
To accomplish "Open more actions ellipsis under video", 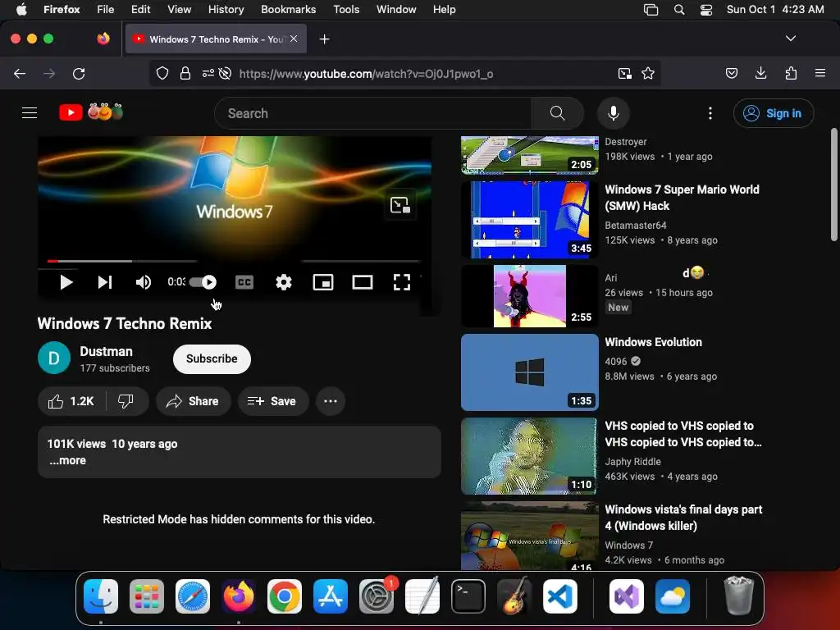I will (331, 401).
